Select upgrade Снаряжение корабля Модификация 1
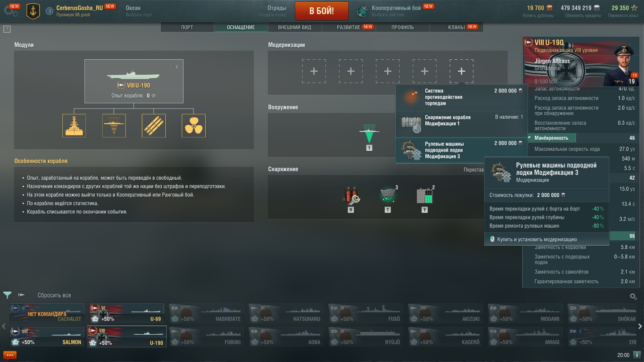644x362 pixels. 462,124
